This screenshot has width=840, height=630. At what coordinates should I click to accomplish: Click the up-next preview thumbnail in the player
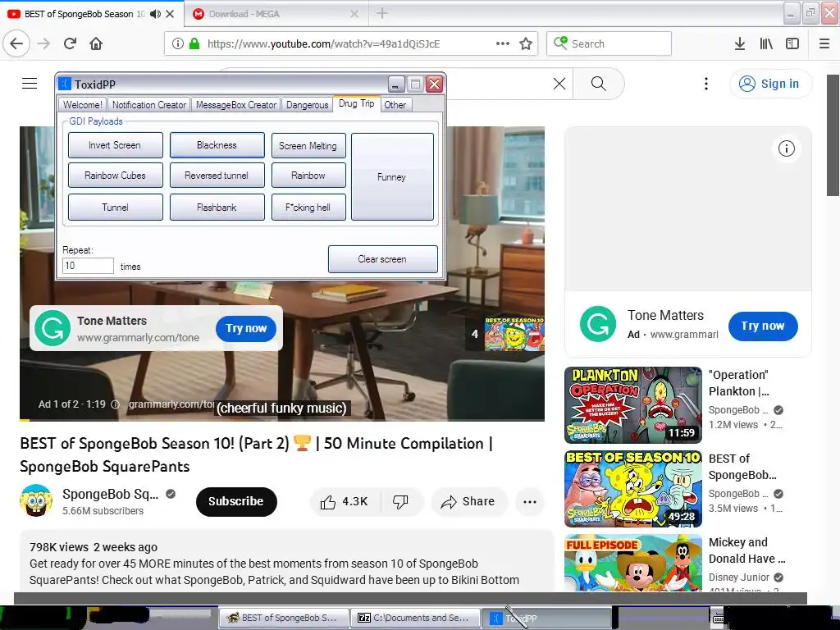pos(514,333)
